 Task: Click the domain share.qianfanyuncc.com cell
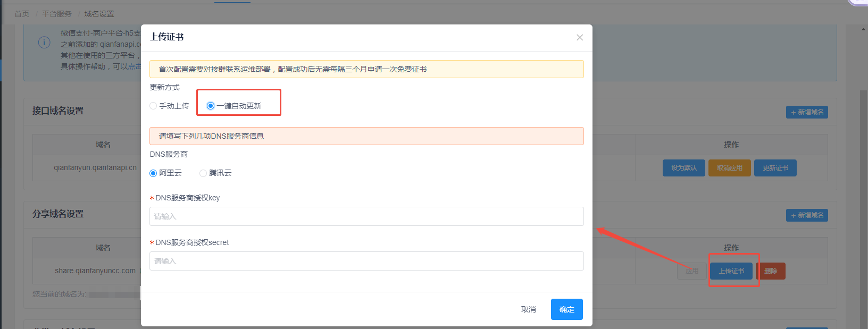click(95, 271)
